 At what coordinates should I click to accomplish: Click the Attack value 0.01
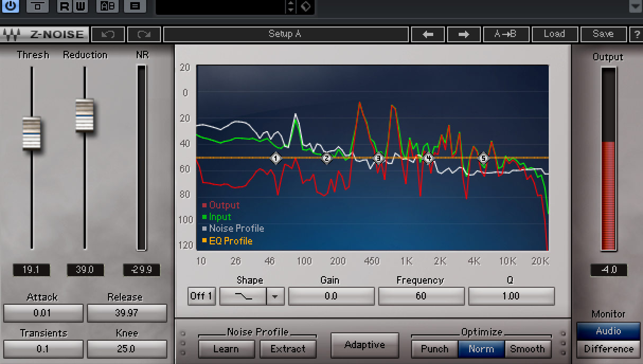pos(43,313)
